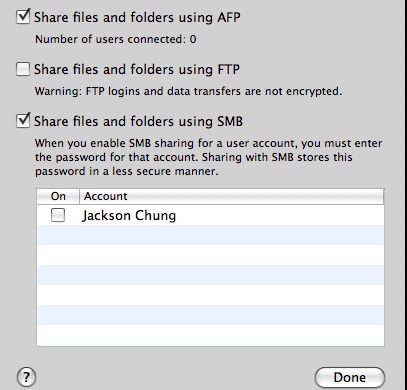Image resolution: width=407 pixels, height=390 pixels.
Task: Uncheck Share files and folders using AFP
Action: [x=23, y=17]
